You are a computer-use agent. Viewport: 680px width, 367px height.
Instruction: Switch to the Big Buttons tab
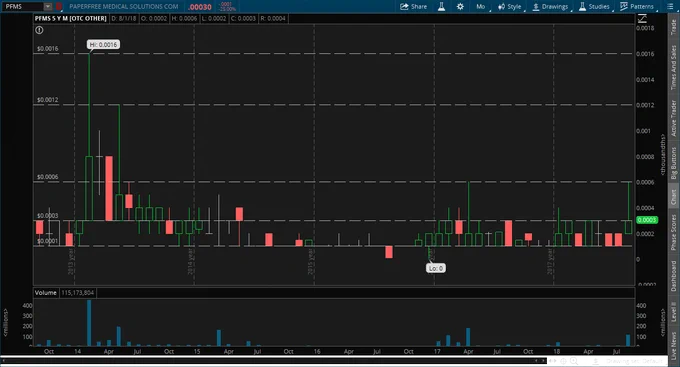click(673, 163)
